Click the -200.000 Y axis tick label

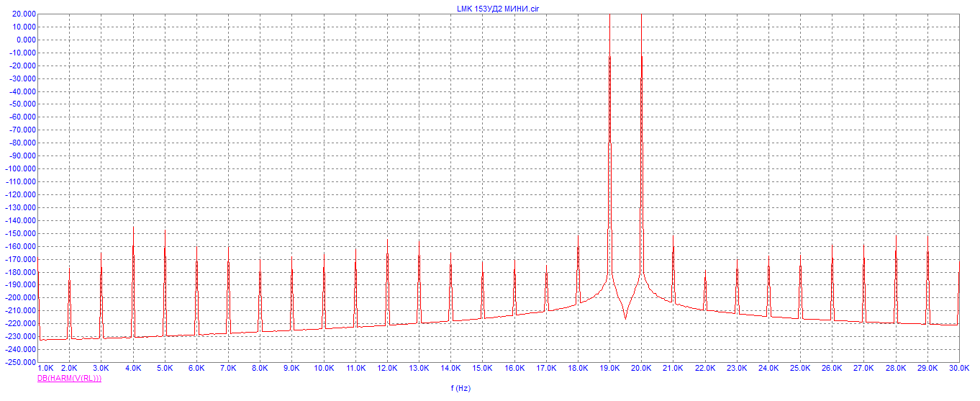click(21, 297)
